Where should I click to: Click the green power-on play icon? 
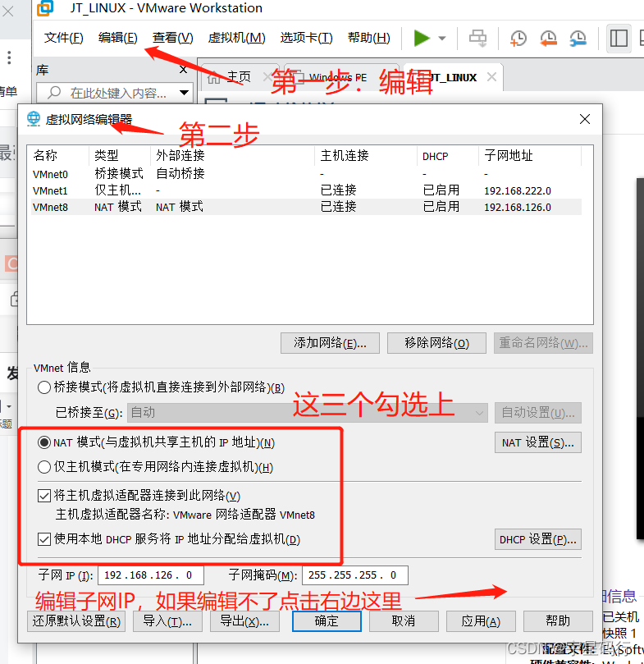tap(422, 38)
